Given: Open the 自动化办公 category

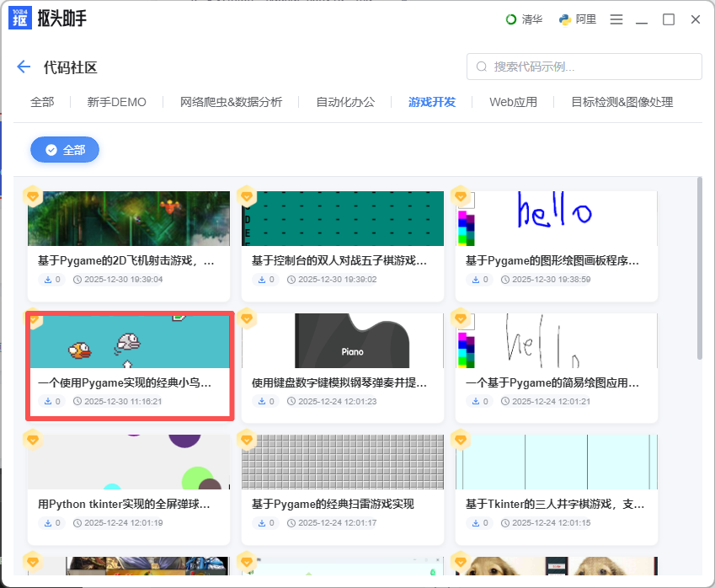Looking at the screenshot, I should (347, 101).
